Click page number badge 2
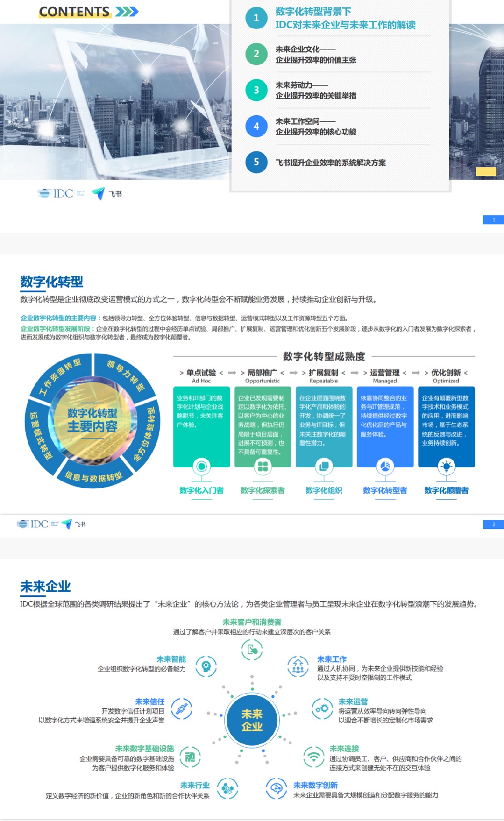This screenshot has height=821, width=504. pyautogui.click(x=493, y=524)
